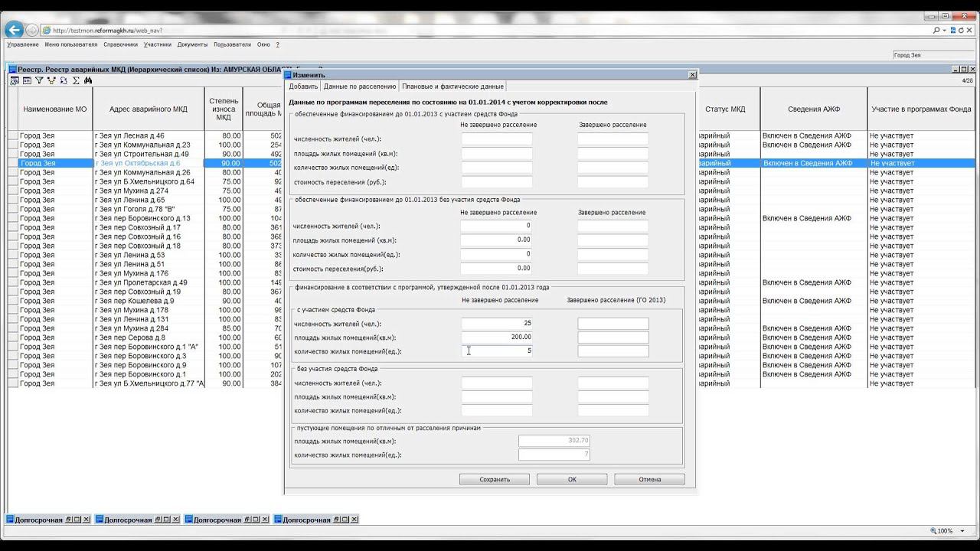Image resolution: width=980 pixels, height=551 pixels.
Task: Click empty premises area field showing 302.70
Action: pos(554,441)
